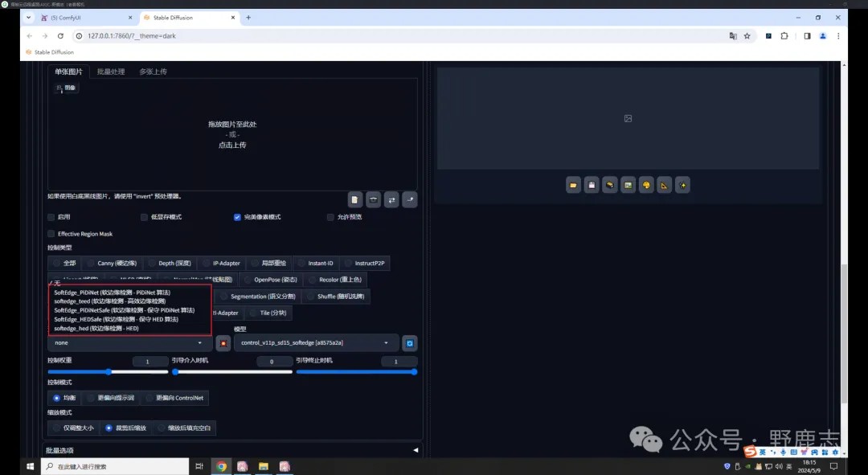This screenshot has width=868, height=475.
Task: Enable the 启用 checkbox
Action: click(51, 217)
